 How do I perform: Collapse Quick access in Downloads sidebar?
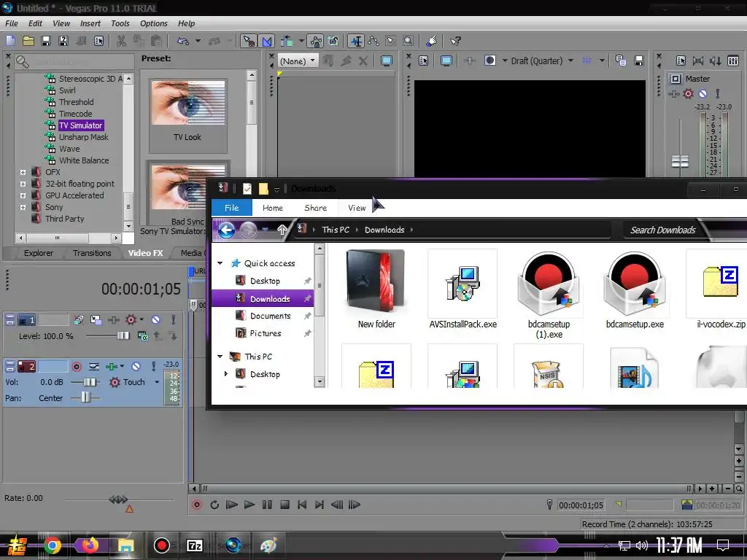coord(220,263)
